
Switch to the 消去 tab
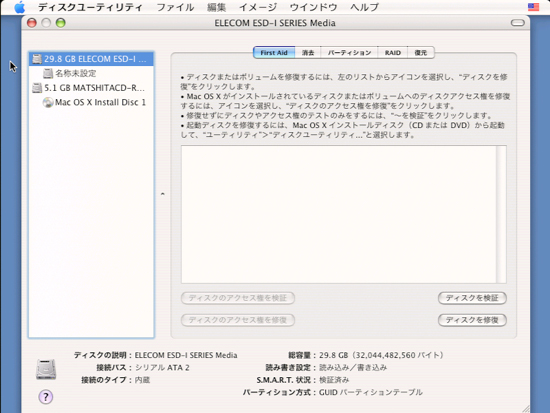pyautogui.click(x=308, y=53)
